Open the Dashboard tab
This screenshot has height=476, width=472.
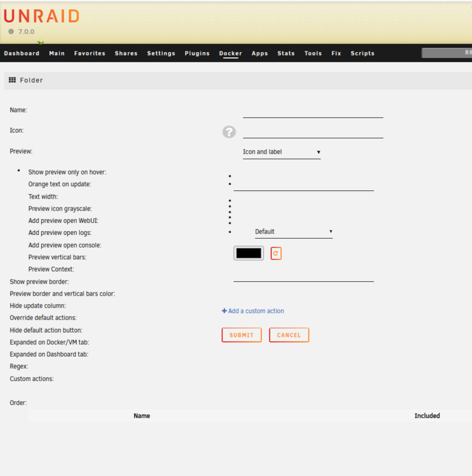point(22,53)
